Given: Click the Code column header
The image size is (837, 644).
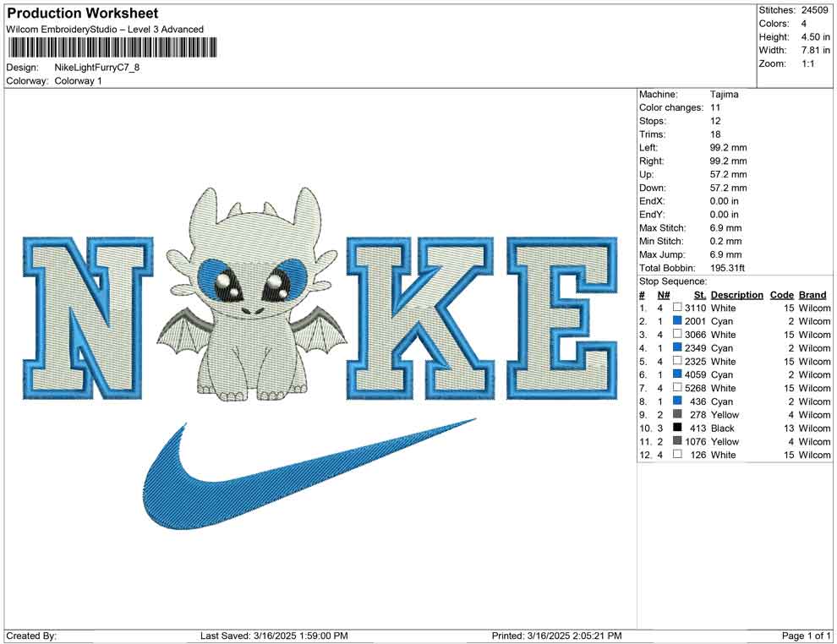Looking at the screenshot, I should click(x=781, y=295).
